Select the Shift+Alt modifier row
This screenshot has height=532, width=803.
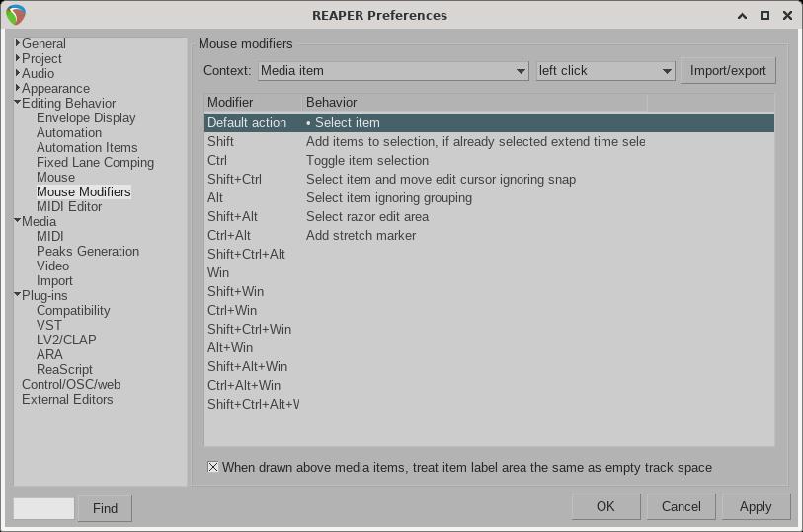[489, 216]
